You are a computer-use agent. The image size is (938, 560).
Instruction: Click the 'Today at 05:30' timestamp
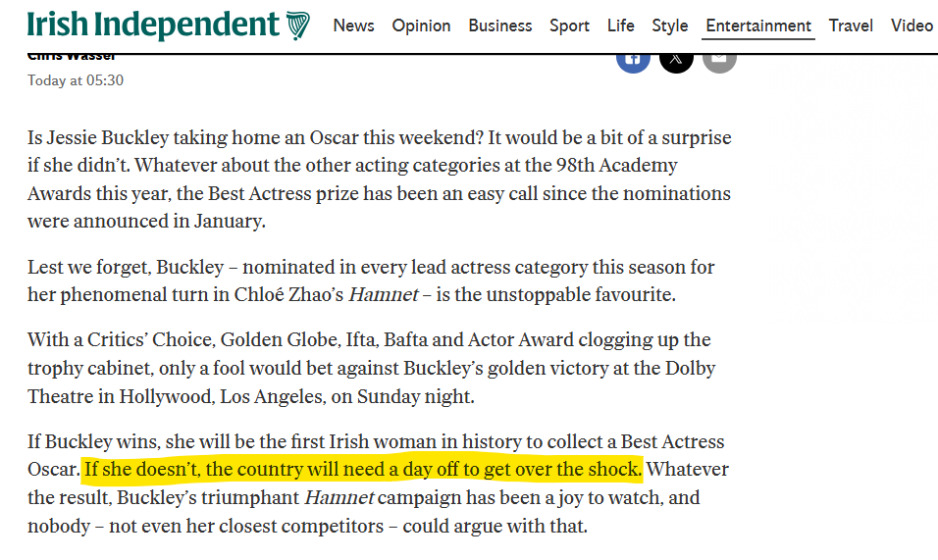click(76, 80)
